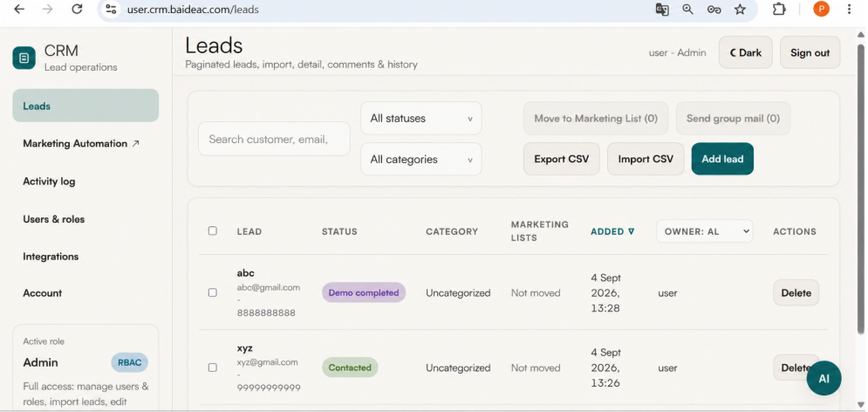
Task: Click the address bar URL
Action: 193,10
